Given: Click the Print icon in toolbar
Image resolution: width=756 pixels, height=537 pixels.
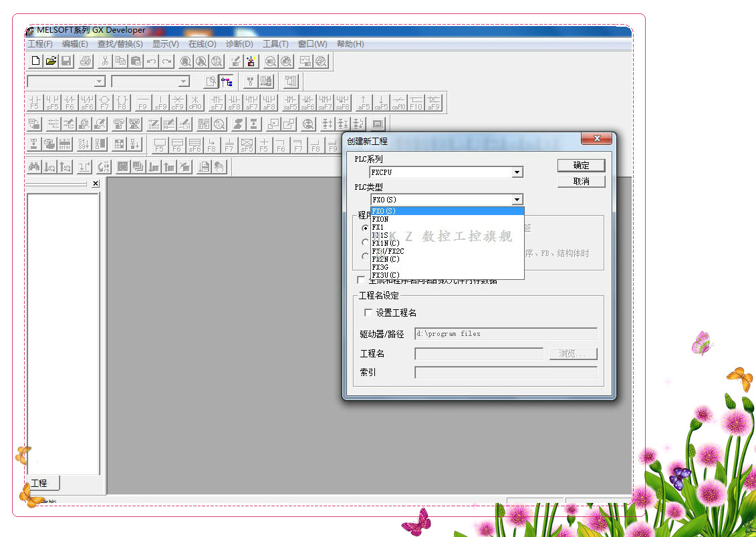Looking at the screenshot, I should [x=86, y=61].
